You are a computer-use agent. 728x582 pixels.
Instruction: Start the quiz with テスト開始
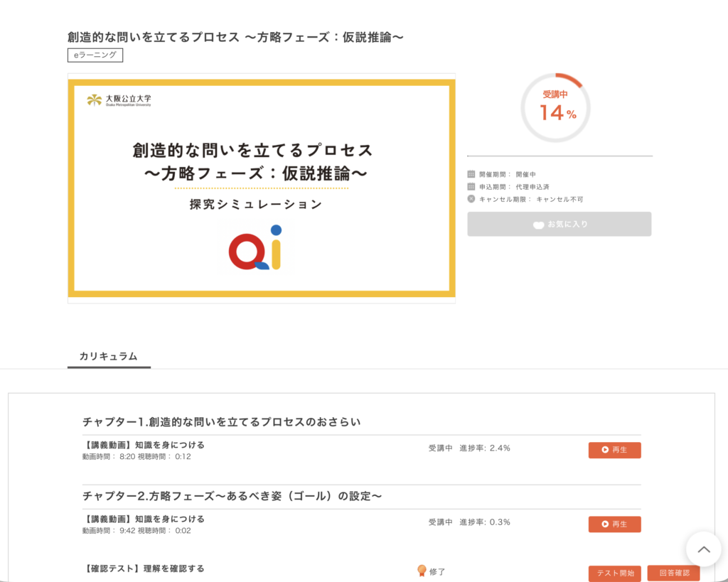[x=614, y=573]
